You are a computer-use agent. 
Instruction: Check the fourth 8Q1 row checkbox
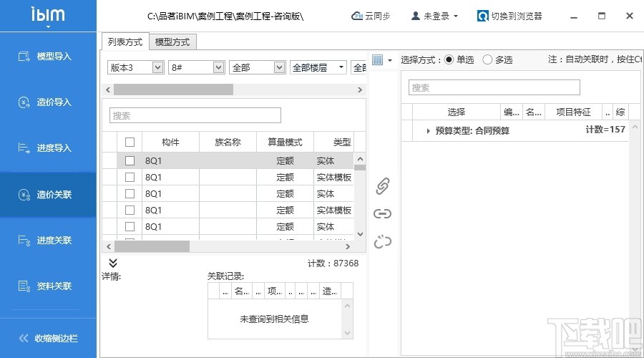point(130,210)
